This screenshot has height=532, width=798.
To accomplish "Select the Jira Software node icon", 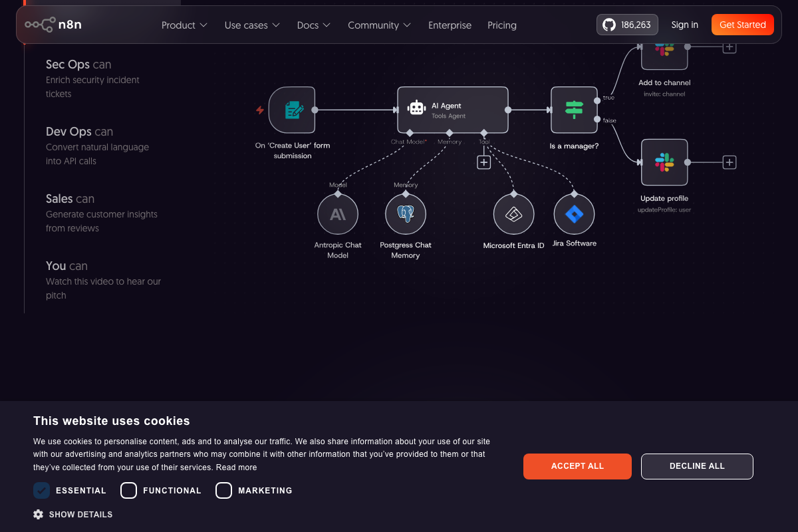I will point(574,214).
